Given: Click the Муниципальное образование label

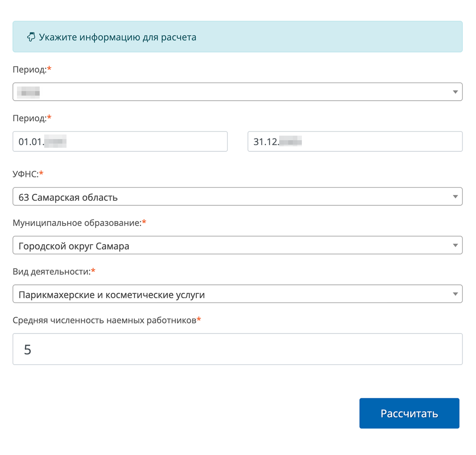Looking at the screenshot, I should pyautogui.click(x=77, y=222).
